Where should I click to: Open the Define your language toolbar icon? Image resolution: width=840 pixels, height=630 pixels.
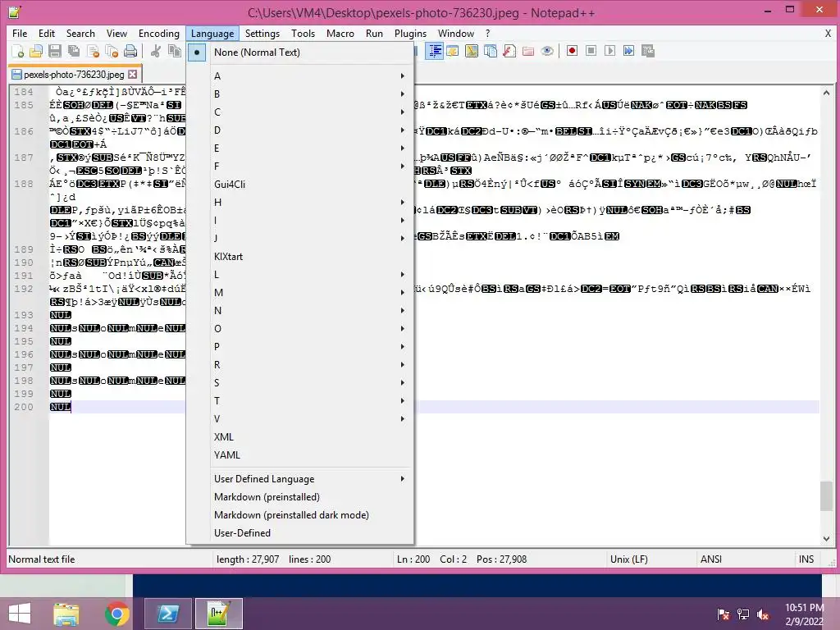pyautogui.click(x=453, y=51)
